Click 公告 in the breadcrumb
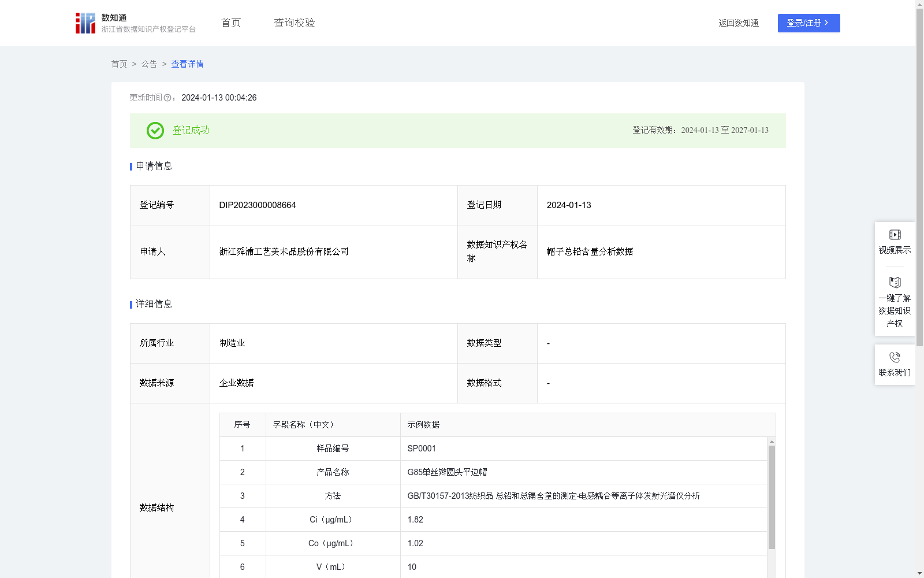Screen dimensions: 924x578 pyautogui.click(x=149, y=64)
